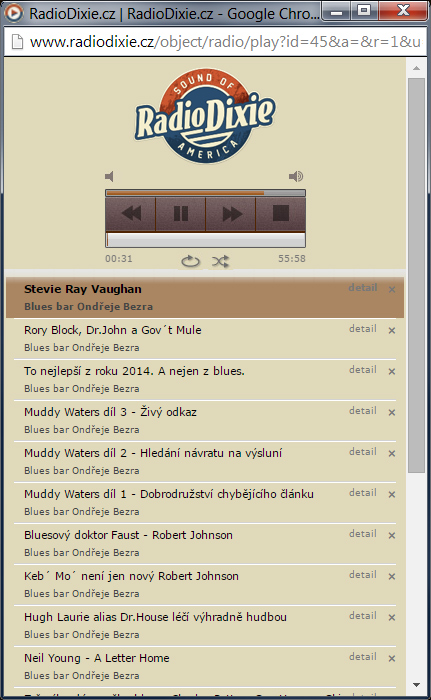Click the RadioDixie logo
Image resolution: width=431 pixels, height=700 pixels.
coord(205,116)
